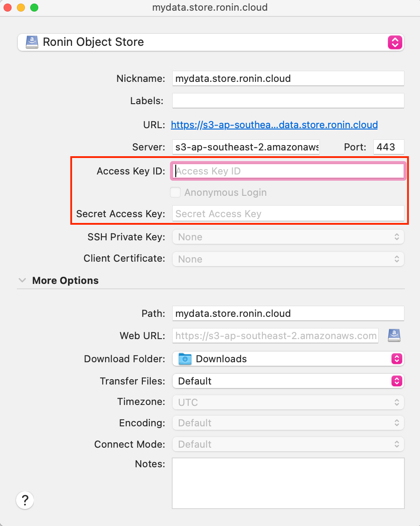The image size is (420, 526).
Task: Click the URL label
Action: point(154,125)
